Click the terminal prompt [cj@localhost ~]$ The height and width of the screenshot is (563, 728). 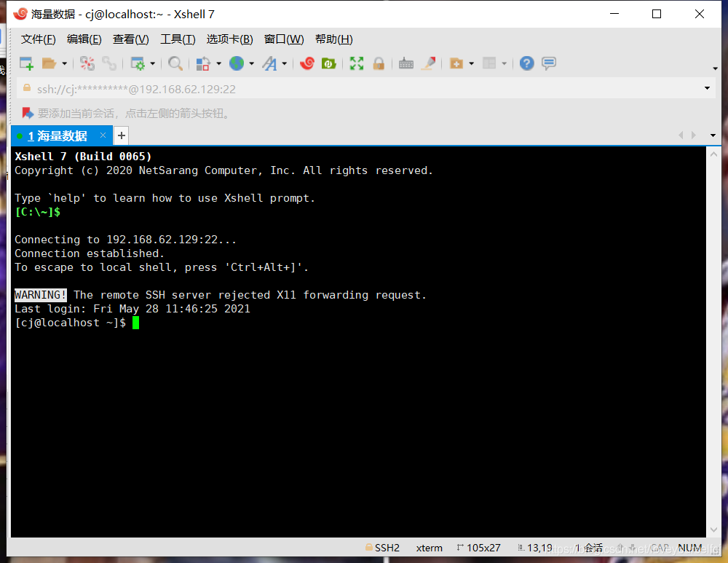pos(70,323)
